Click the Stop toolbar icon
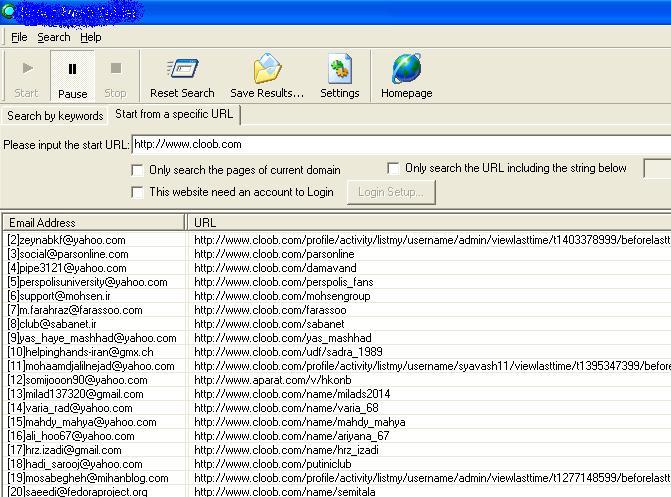 (x=116, y=68)
